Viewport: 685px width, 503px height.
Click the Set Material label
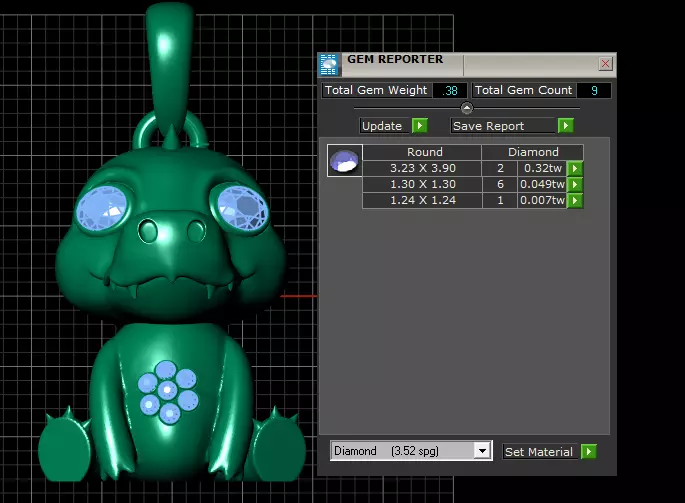tap(541, 451)
